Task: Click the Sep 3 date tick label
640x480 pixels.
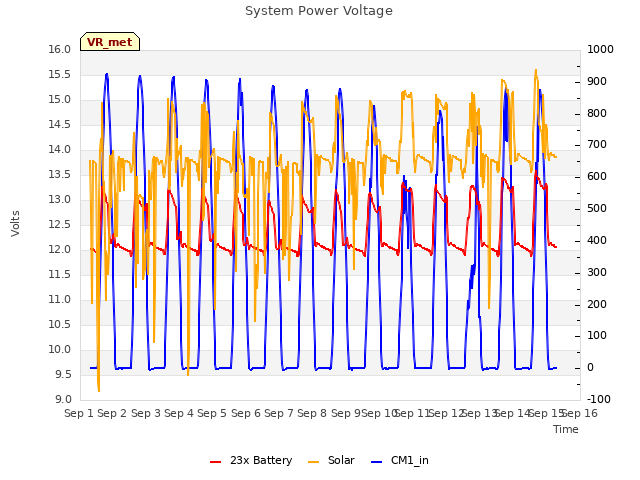Action: click(146, 413)
